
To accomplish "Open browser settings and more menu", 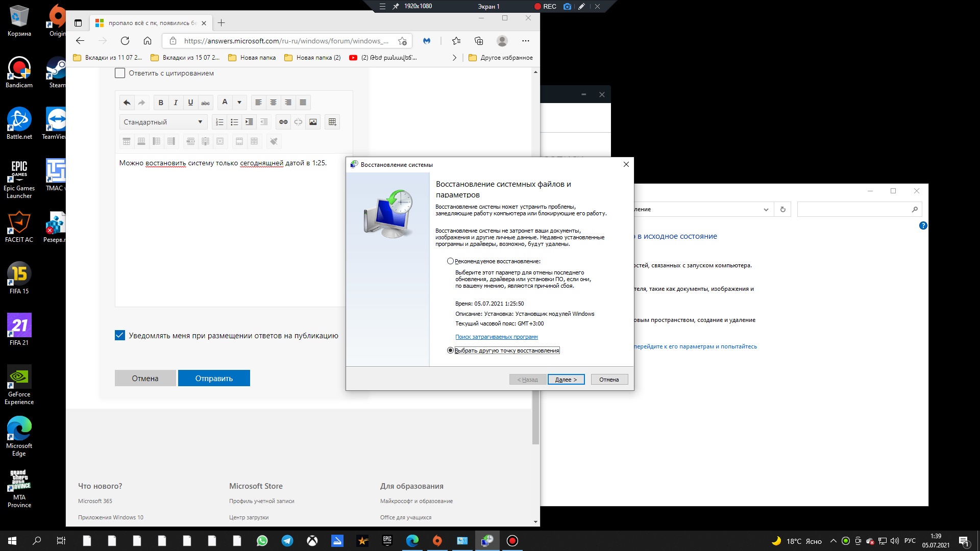I will tap(526, 41).
